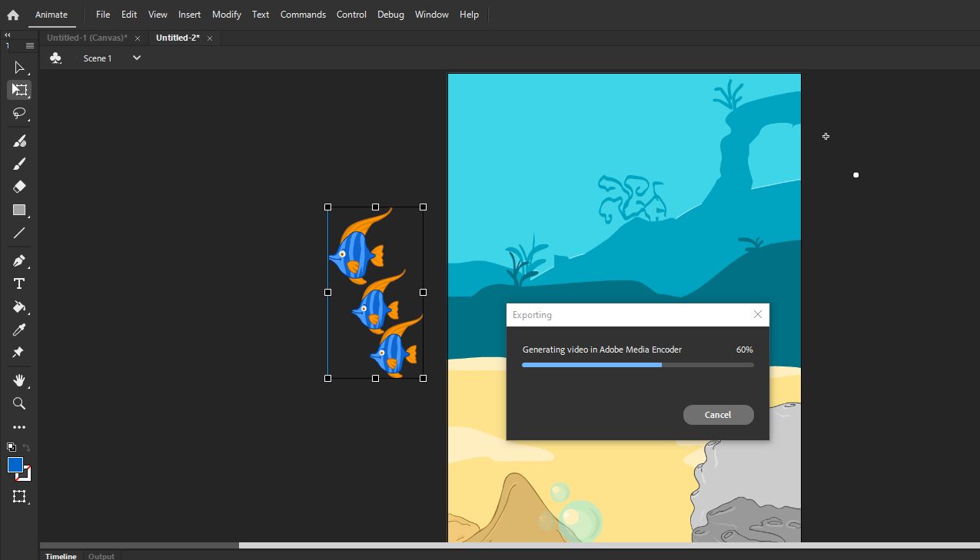This screenshot has width=980, height=560.
Task: Select the Zoom tool
Action: (19, 403)
